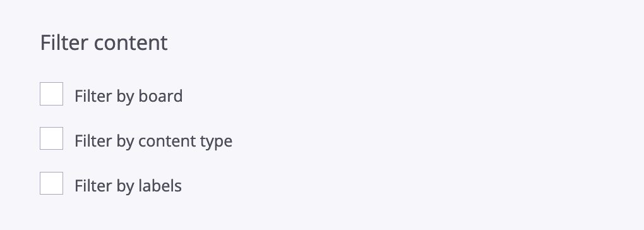The height and width of the screenshot is (230, 644).
Task: Select the first checkbox under Filter content
Action: pyautogui.click(x=51, y=94)
